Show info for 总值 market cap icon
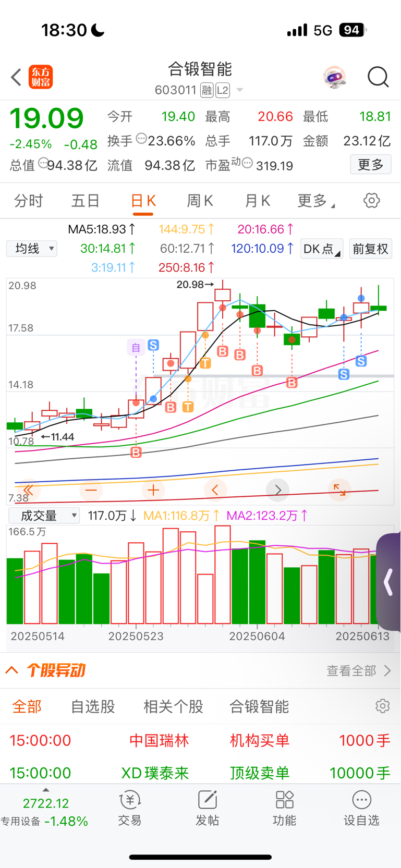This screenshot has height=868, width=401. click(43, 162)
